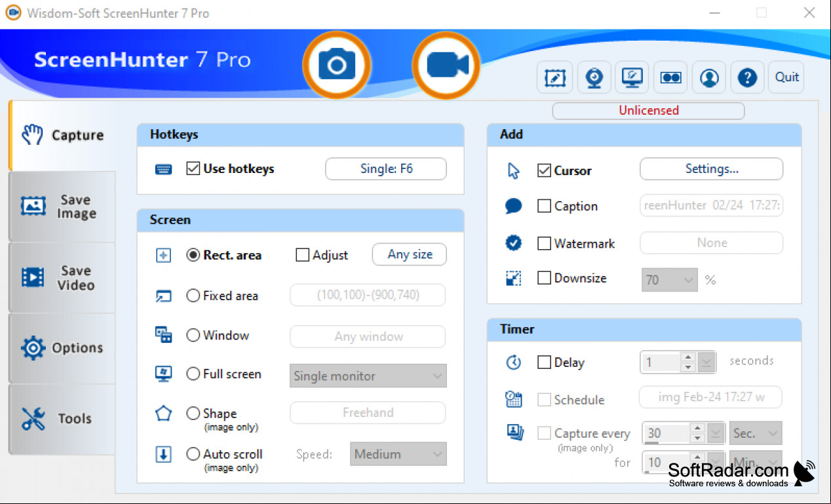Open the image editor toolbar icon
Viewport: 831px width, 504px height.
[555, 78]
